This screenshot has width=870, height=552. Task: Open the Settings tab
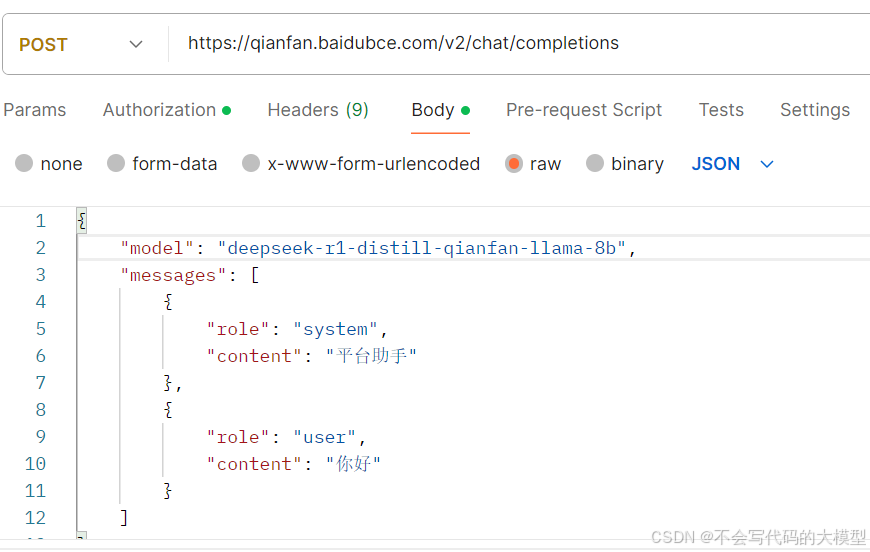(x=815, y=110)
